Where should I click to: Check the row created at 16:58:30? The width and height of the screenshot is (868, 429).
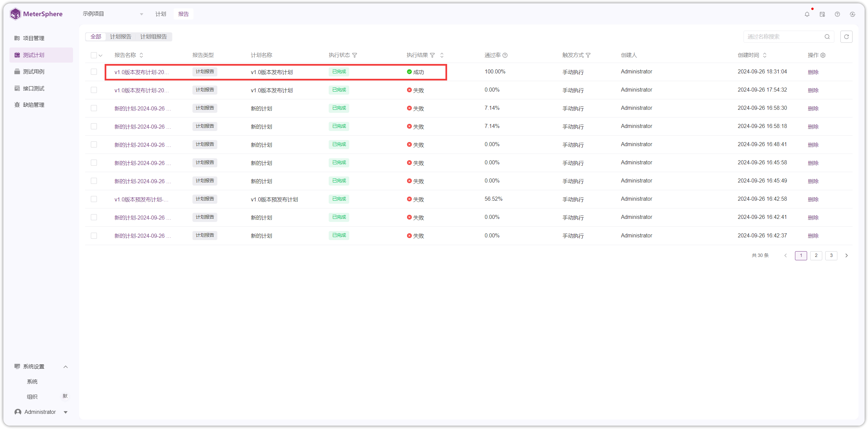click(x=94, y=108)
